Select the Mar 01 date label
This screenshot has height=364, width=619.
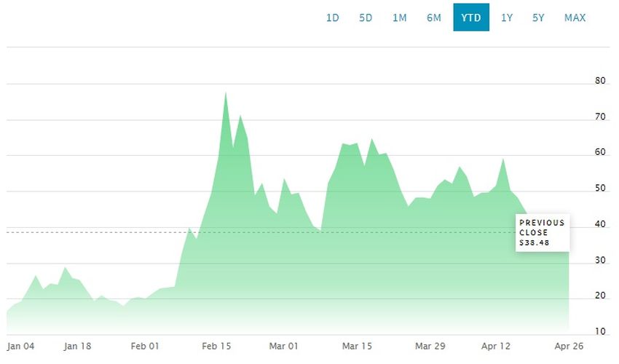pos(283,347)
